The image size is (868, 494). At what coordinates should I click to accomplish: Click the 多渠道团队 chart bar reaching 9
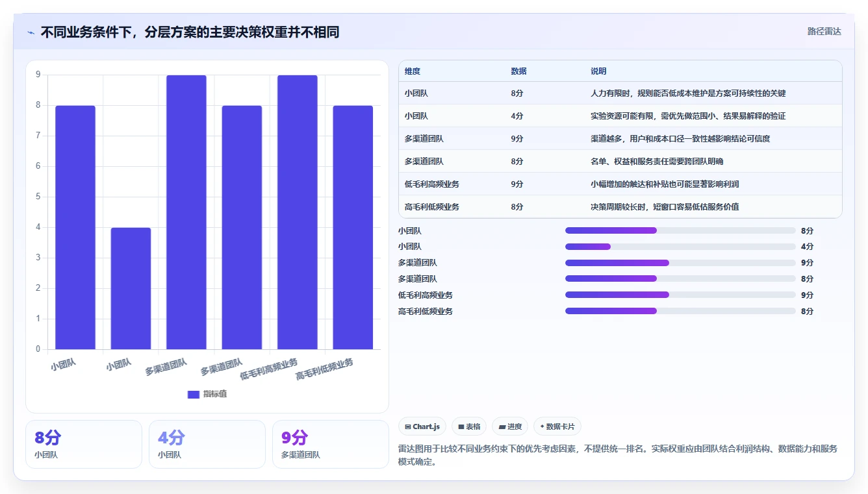click(x=186, y=212)
